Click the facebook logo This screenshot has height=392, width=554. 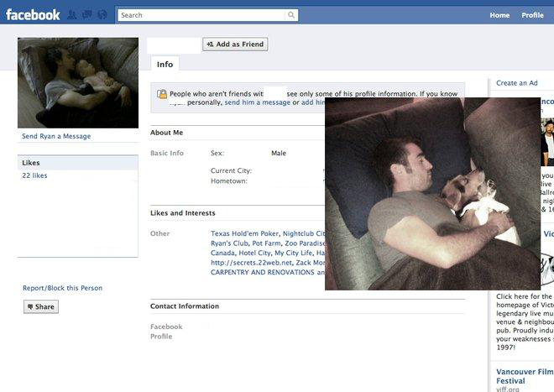33,15
